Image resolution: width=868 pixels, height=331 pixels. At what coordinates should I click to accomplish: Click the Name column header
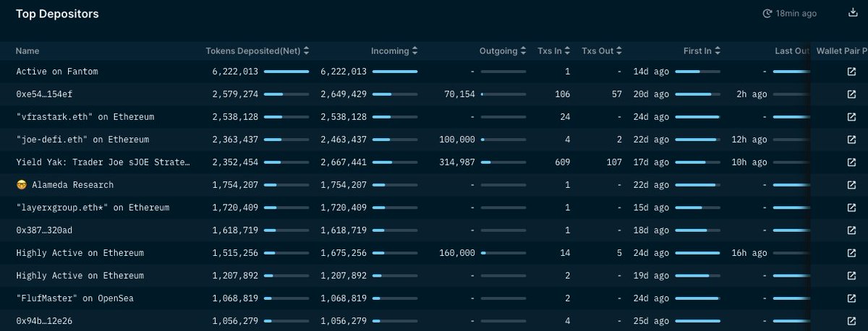(27, 51)
